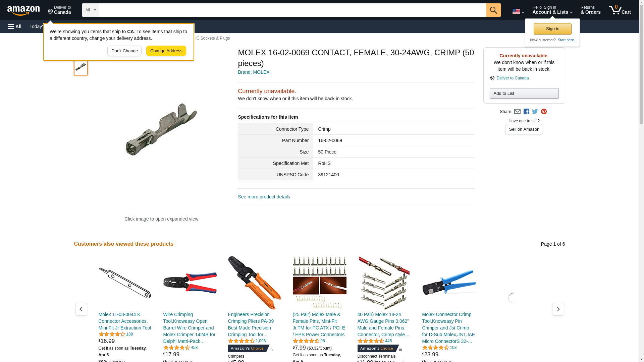The height and width of the screenshot is (362, 644).
Task: Show next carousel page arrow
Action: pyautogui.click(x=558, y=309)
